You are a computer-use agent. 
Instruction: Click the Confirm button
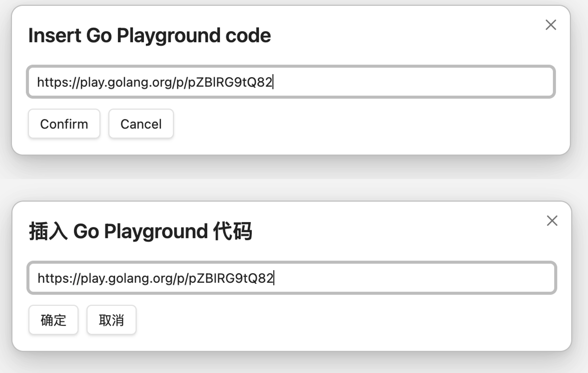pos(64,124)
